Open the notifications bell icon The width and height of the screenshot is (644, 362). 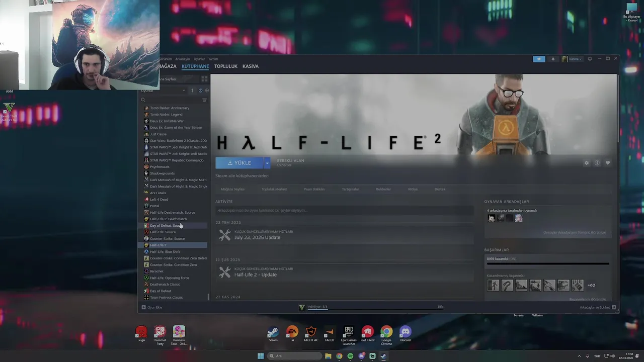553,59
